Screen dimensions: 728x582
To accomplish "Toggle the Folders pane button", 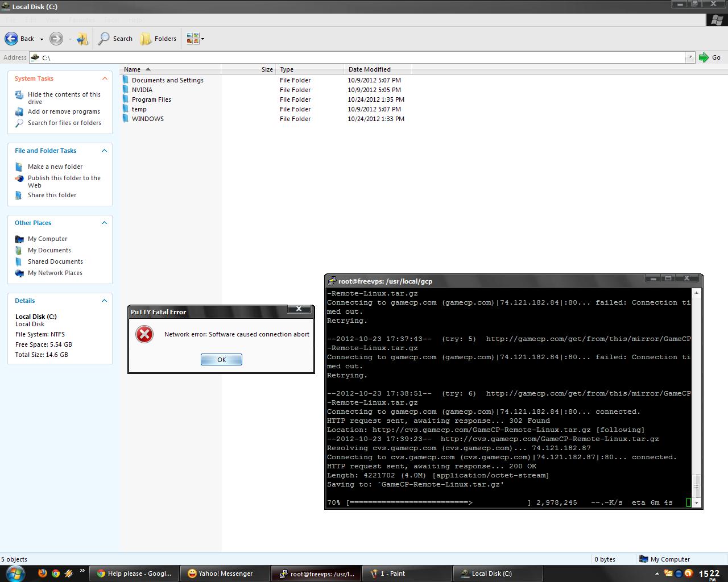I will click(158, 39).
